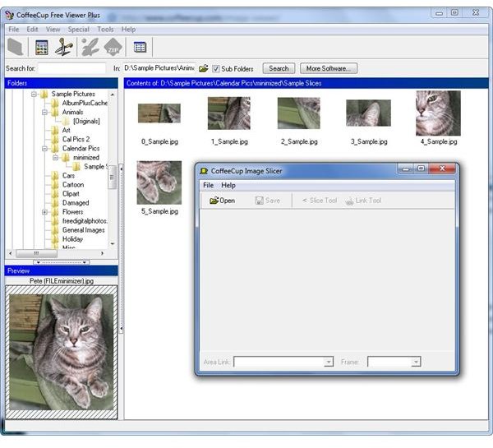The image size is (493, 448).
Task: Click the cat preview image
Action: [x=62, y=352]
